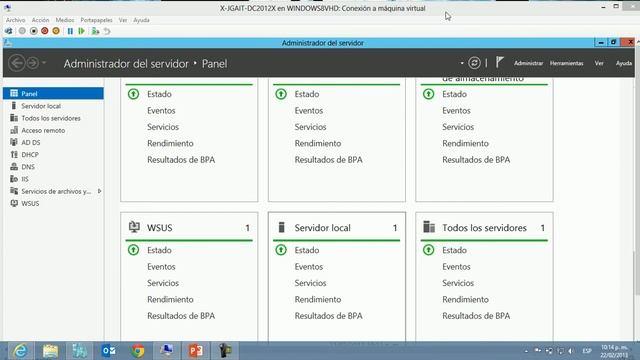Save VM state with the orange icon
The image size is (640, 360).
56,31
